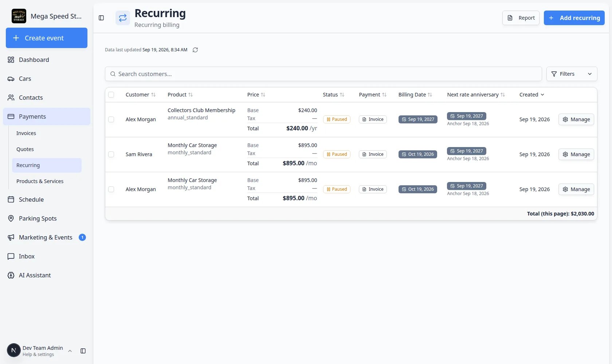
Task: Toggle sidebar panel icon beside the Recurring title
Action: coord(101,18)
